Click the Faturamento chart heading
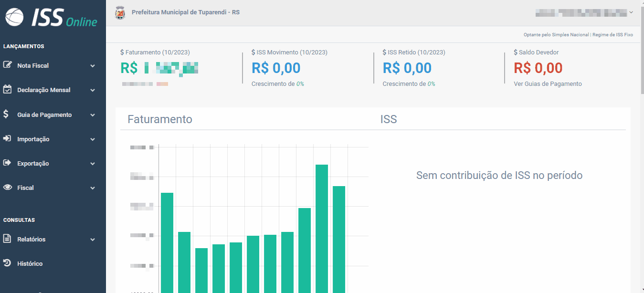 (x=160, y=119)
